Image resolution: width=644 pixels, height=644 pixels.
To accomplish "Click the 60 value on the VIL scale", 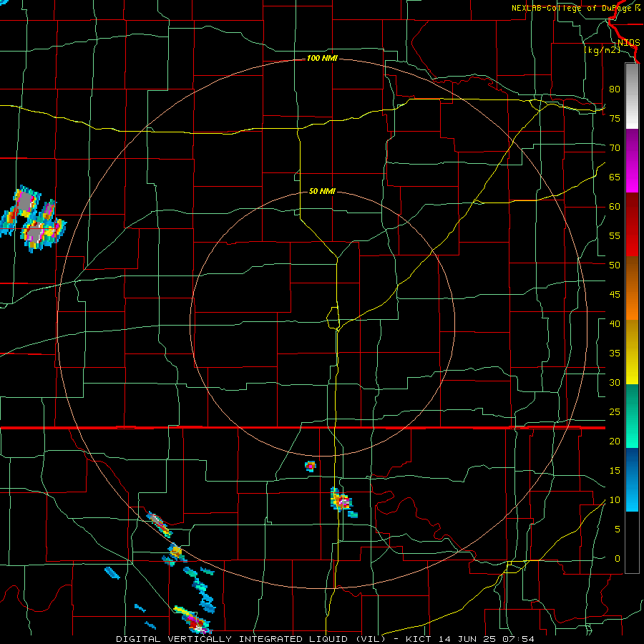I will (615, 207).
